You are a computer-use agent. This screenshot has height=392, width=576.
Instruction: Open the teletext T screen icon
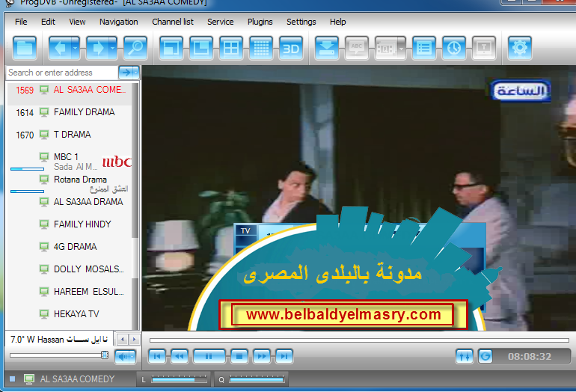484,48
